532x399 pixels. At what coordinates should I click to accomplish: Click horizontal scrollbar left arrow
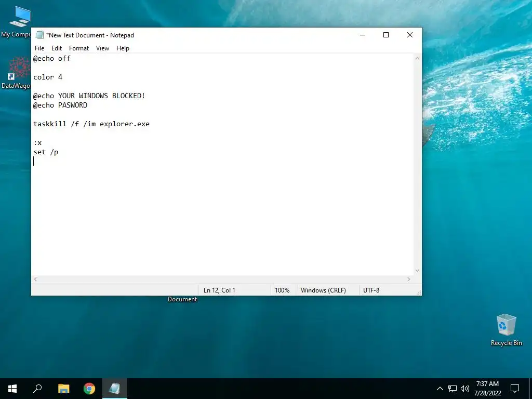coord(35,279)
